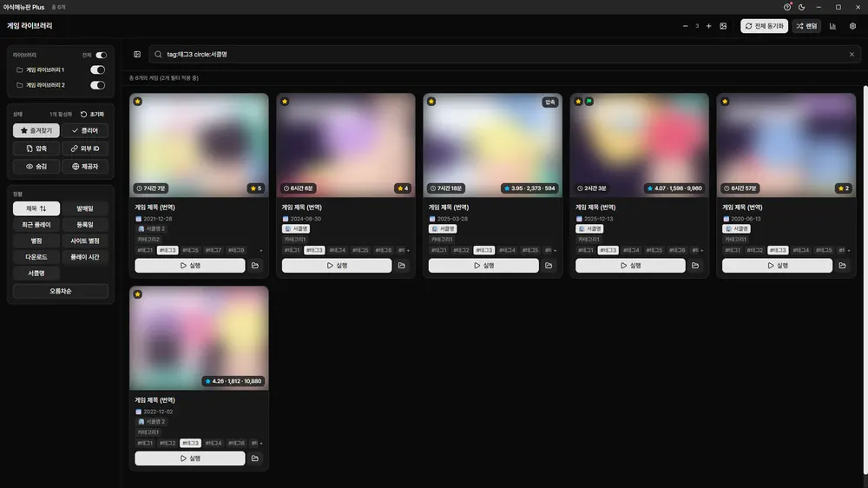Toggle the 전체 libraries switch
The image size is (868, 488).
[x=101, y=55]
